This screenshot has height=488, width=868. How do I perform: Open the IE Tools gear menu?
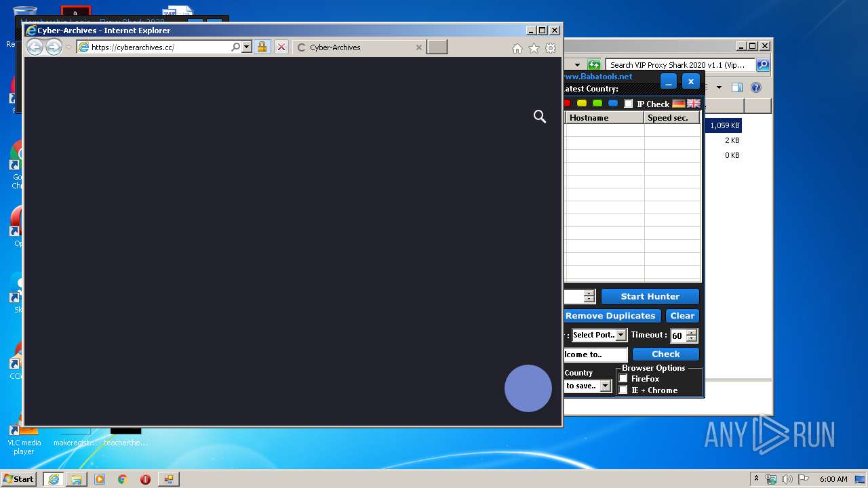pyautogui.click(x=551, y=48)
